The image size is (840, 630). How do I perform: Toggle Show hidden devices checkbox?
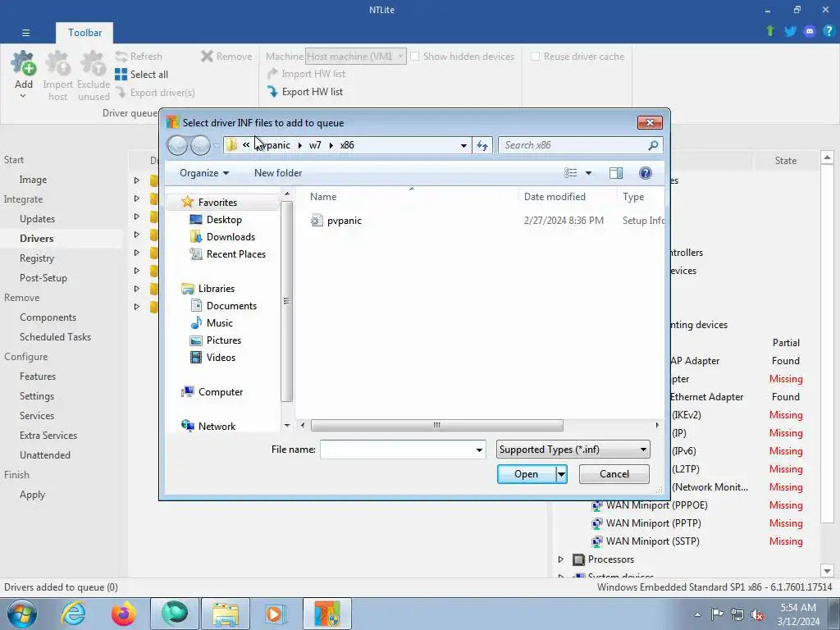pos(414,57)
